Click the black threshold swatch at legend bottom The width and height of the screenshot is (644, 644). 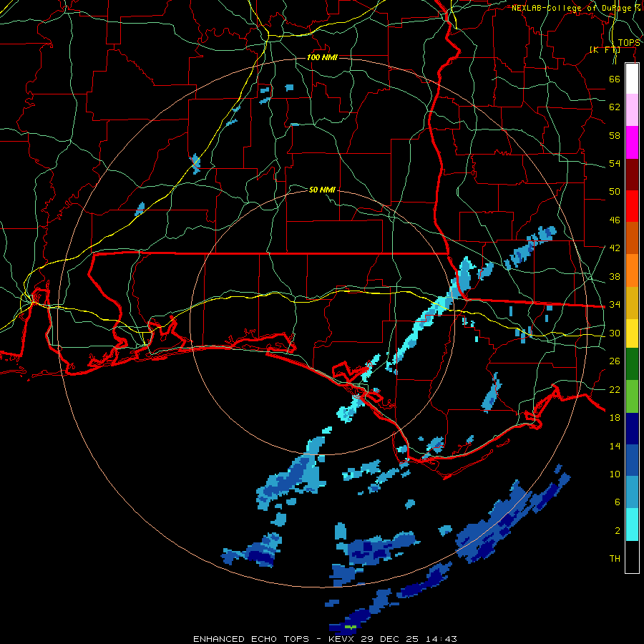tap(632, 557)
